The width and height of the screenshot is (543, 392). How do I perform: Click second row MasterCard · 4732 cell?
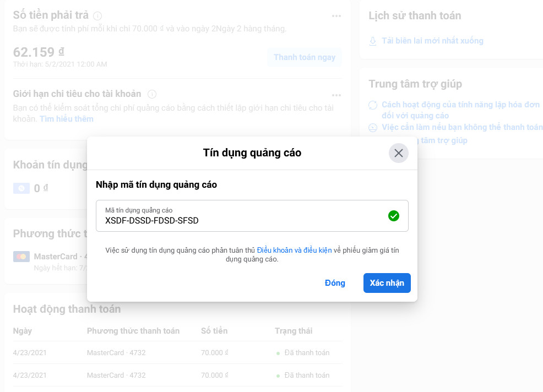click(x=116, y=375)
